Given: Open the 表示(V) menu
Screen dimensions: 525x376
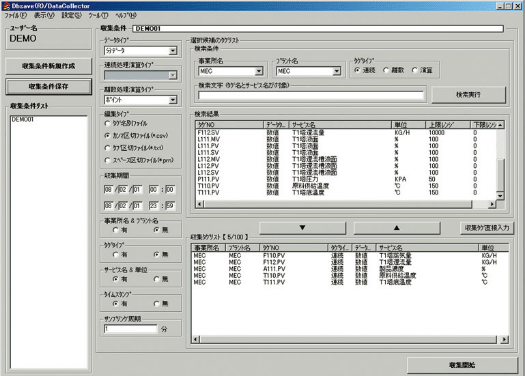Looking at the screenshot, I should (x=44, y=15).
